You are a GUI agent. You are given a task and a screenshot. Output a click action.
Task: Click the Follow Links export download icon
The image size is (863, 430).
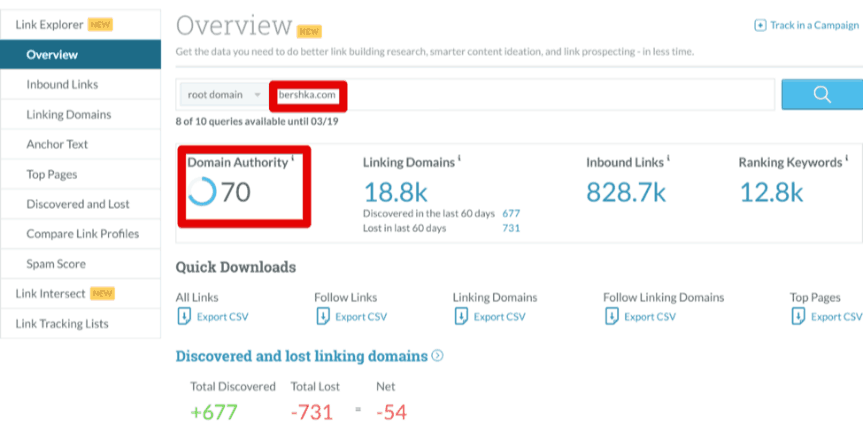(x=322, y=316)
